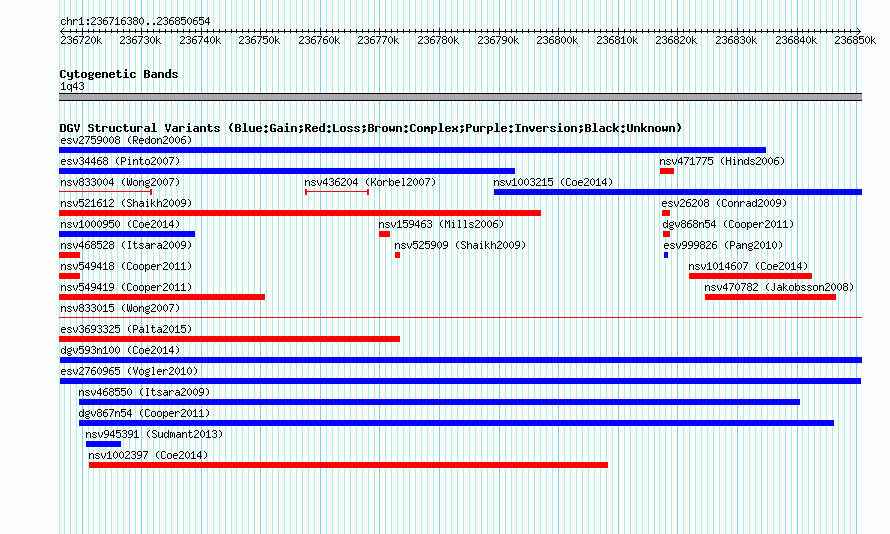Image resolution: width=890 pixels, height=534 pixels.
Task: Click the blue esv34468 gain bar
Action: pyautogui.click(x=287, y=171)
